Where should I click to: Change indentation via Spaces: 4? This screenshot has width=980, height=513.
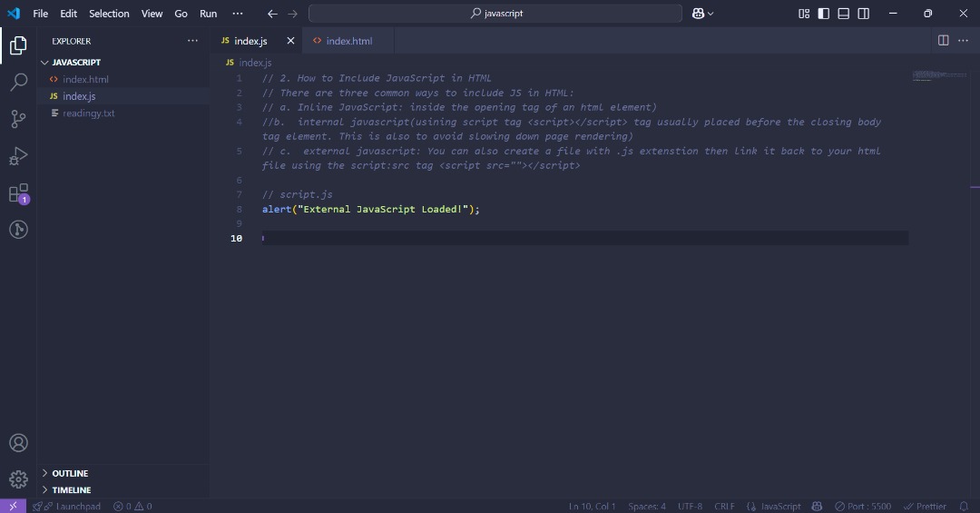tap(647, 506)
